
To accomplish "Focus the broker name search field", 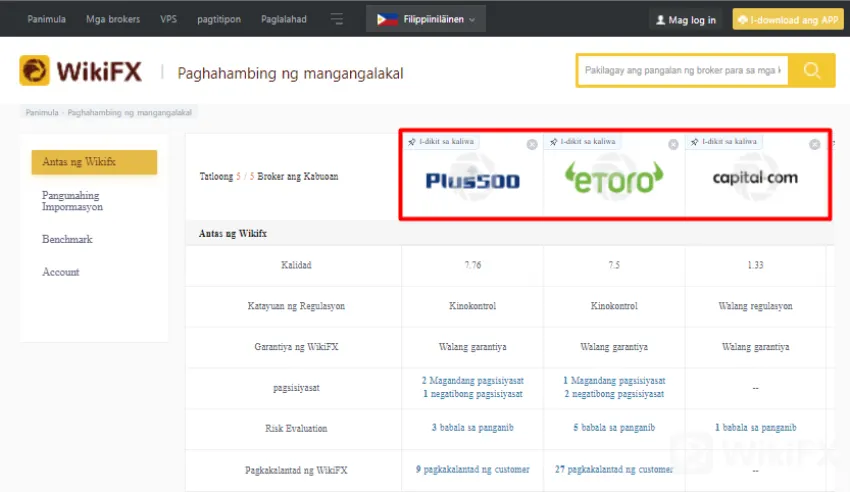I will click(682, 70).
